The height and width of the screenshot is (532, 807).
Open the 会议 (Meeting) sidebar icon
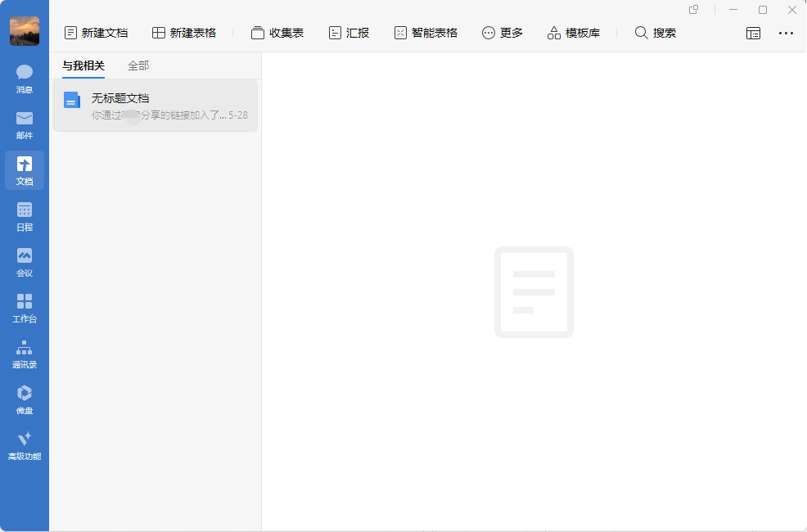pos(25,262)
